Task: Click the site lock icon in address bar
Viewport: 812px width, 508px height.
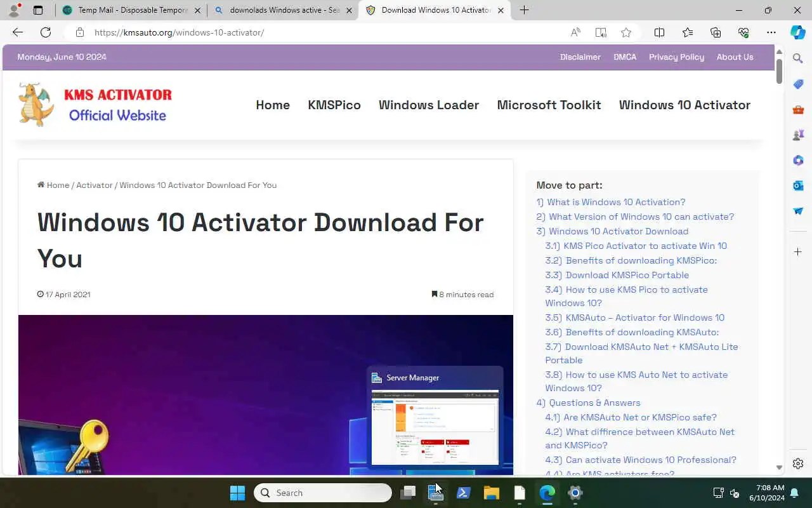Action: coord(79,32)
